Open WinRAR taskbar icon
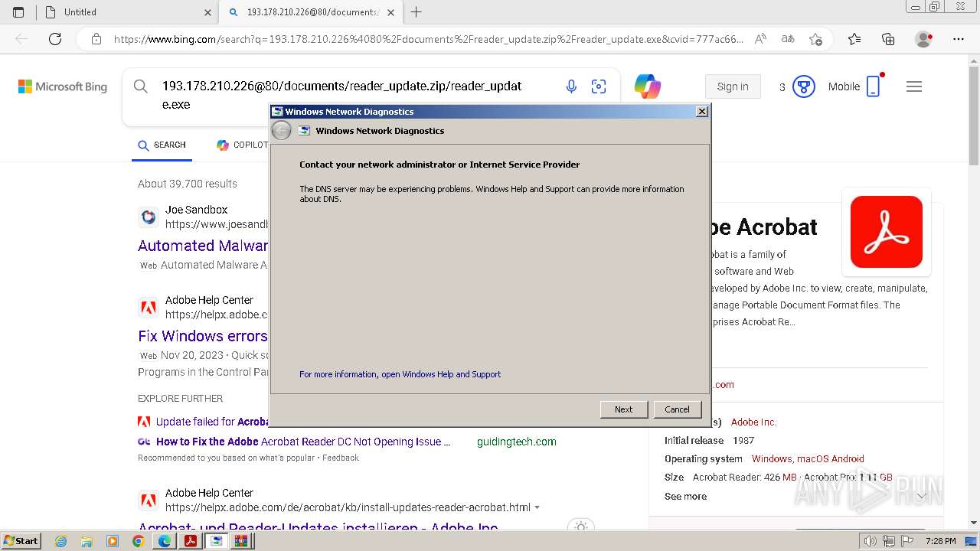This screenshot has width=980, height=551. click(x=242, y=541)
